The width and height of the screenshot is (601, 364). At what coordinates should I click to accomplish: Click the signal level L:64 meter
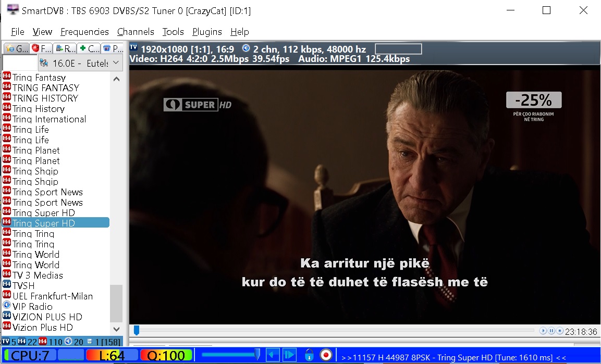(112, 355)
